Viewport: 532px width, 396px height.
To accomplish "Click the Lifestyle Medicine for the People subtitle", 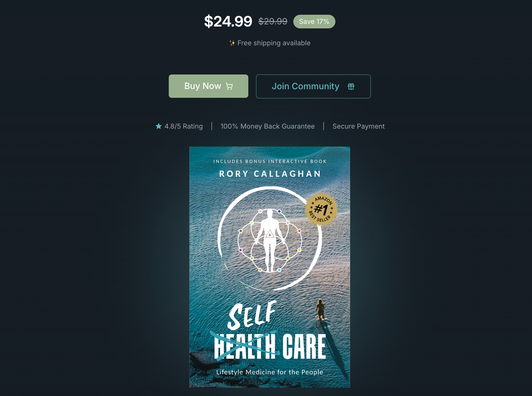I will [270, 372].
